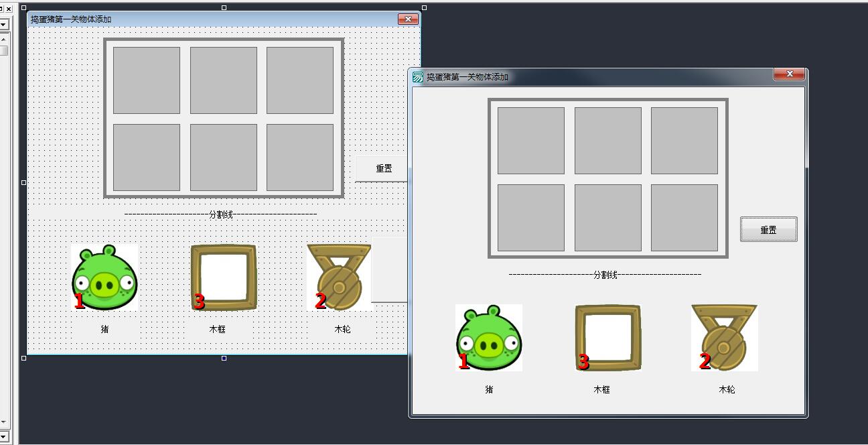The image size is (868, 445).
Task: Select top-right gray slot in design form
Action: [300, 80]
